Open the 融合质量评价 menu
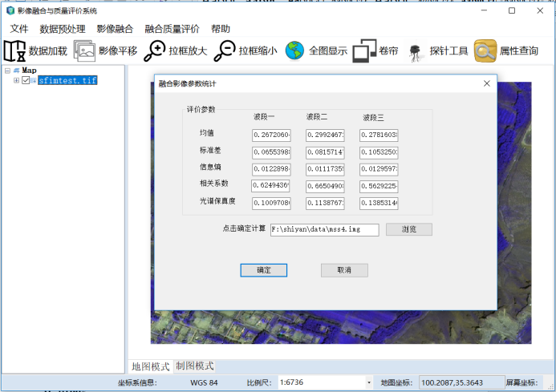Image resolution: width=556 pixels, height=392 pixels. (x=172, y=29)
